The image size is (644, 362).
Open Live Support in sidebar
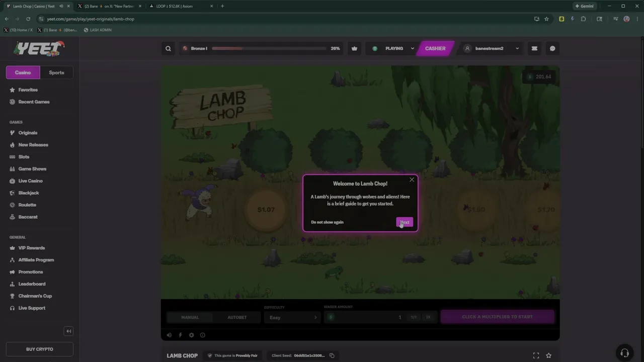pos(32,308)
